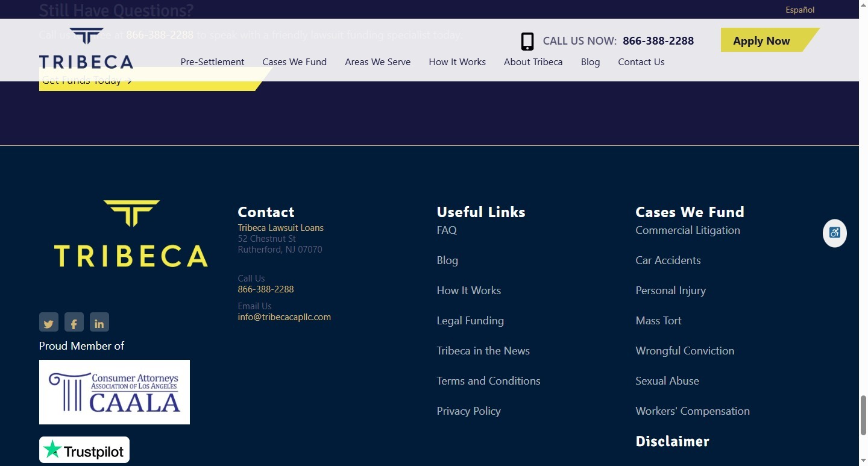The image size is (868, 466).
Task: Open the Pre-Settlement menu
Action: 212,61
